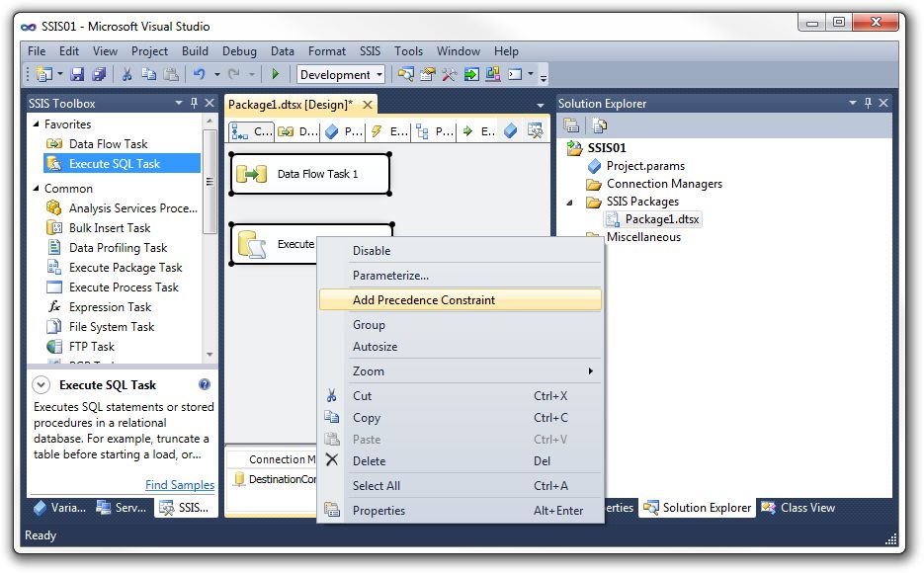The width and height of the screenshot is (924, 573).
Task: Open the Solution Explorer toolbar icon
Action: (405, 74)
